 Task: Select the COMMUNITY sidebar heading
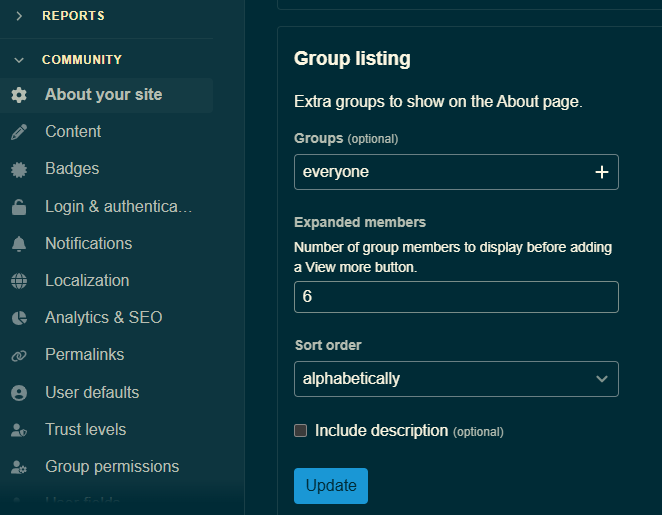pos(82,60)
